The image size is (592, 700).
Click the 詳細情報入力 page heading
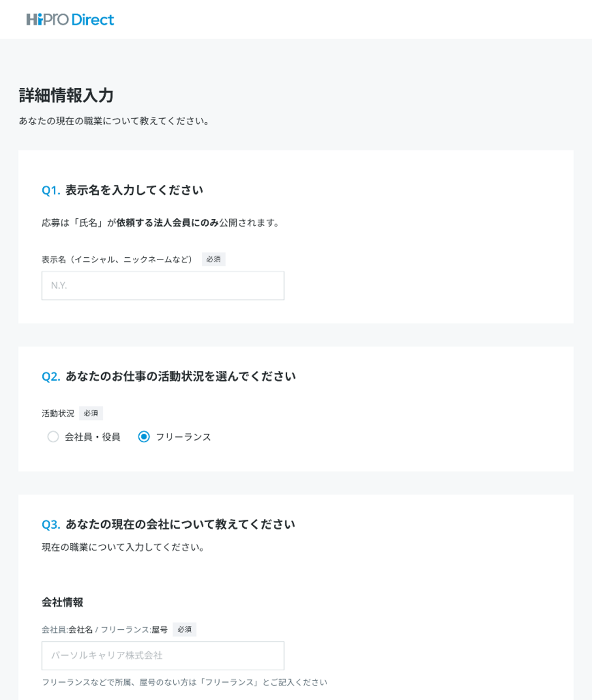66,95
